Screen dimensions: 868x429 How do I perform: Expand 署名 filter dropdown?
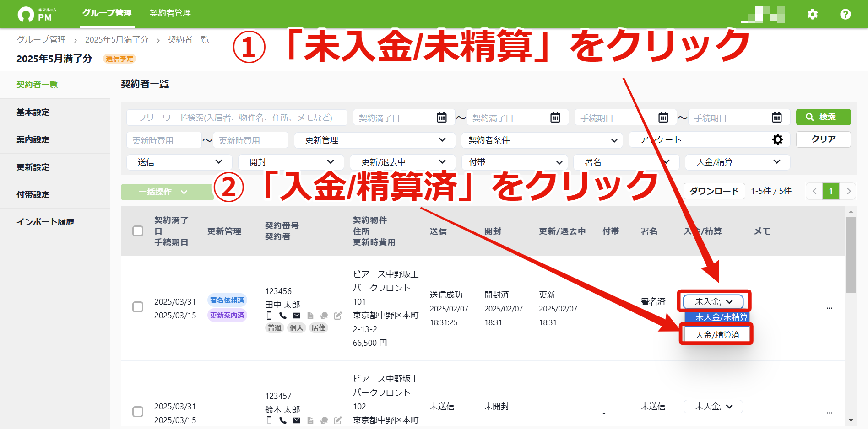(626, 162)
